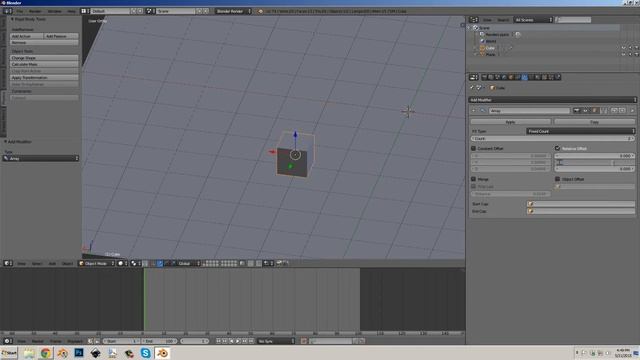
Task: Select Cube in the outliner tree
Action: pyautogui.click(x=490, y=48)
